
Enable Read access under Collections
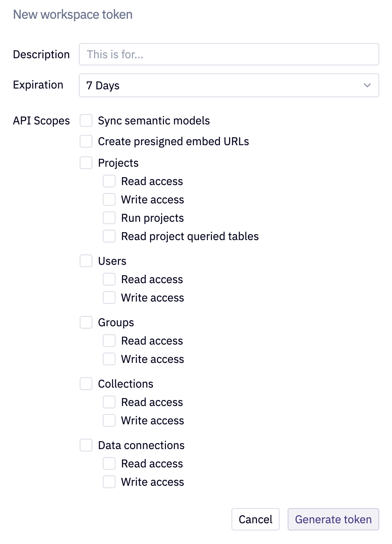(x=109, y=402)
